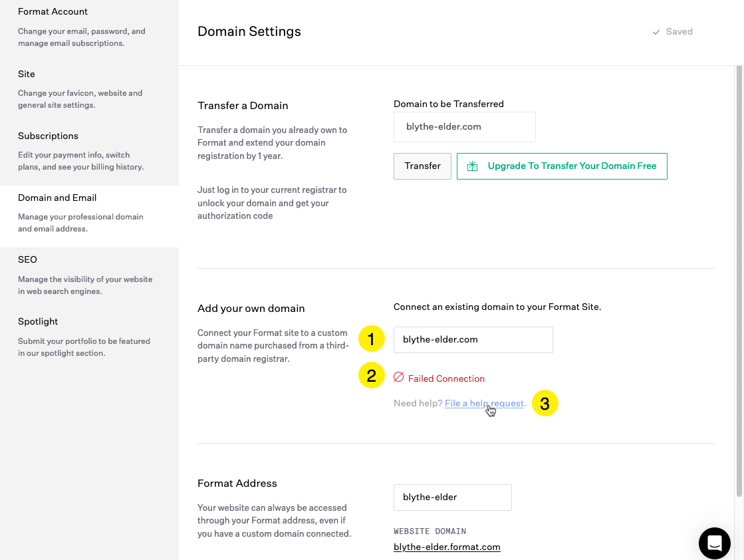744x560 pixels.
Task: Open Subscriptions in the sidebar
Action: (48, 136)
